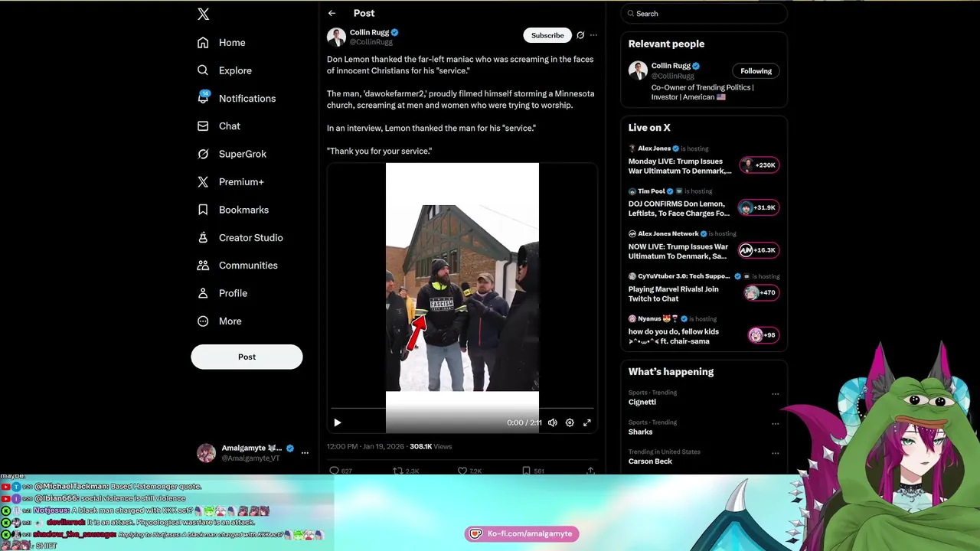Open video settings gear
The image size is (980, 551).
coord(570,422)
